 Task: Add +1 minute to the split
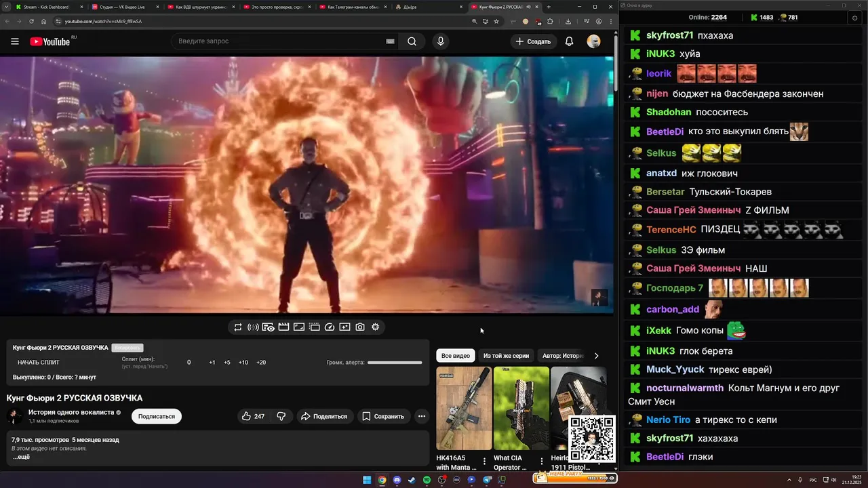[212, 363]
